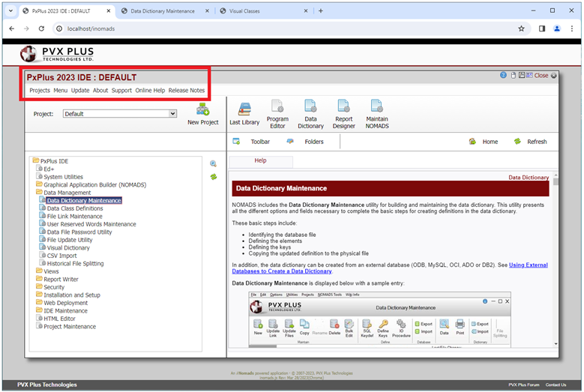This screenshot has height=392, width=584.
Task: Reload the page with browser reload icon
Action: click(x=41, y=28)
